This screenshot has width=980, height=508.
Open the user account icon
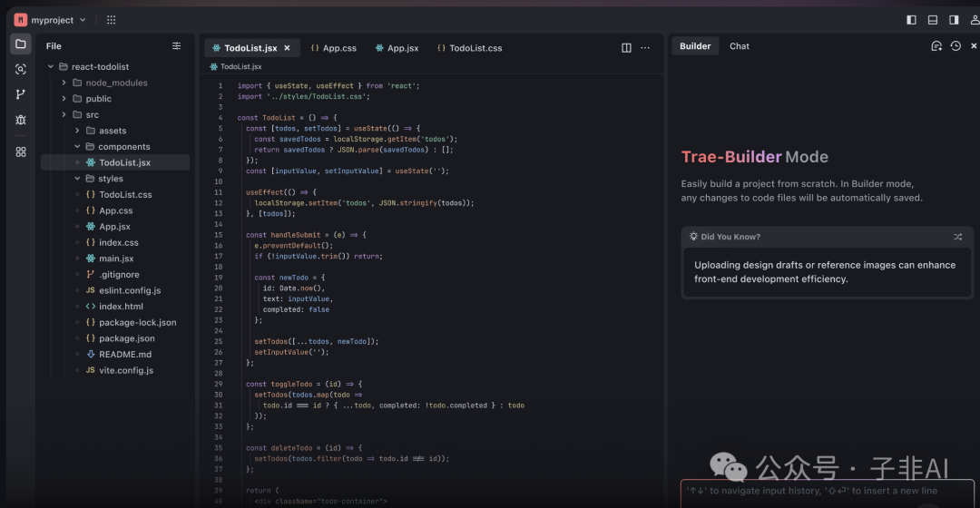975,20
